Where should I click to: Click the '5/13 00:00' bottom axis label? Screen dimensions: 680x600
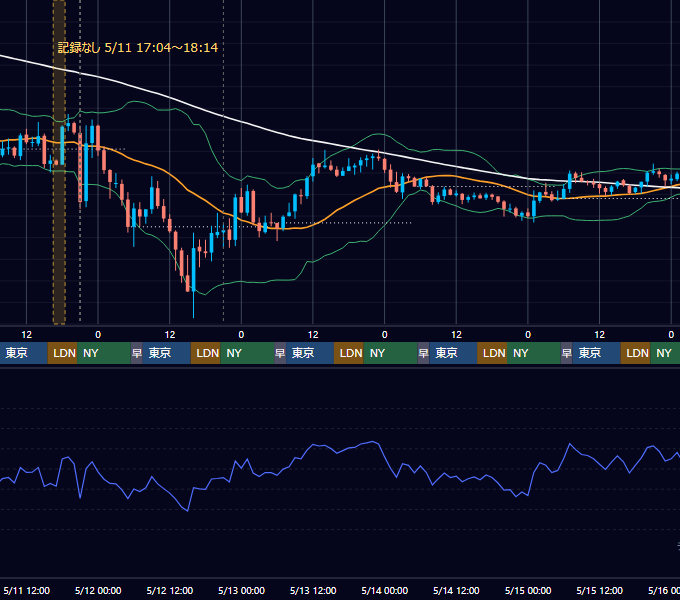241,590
